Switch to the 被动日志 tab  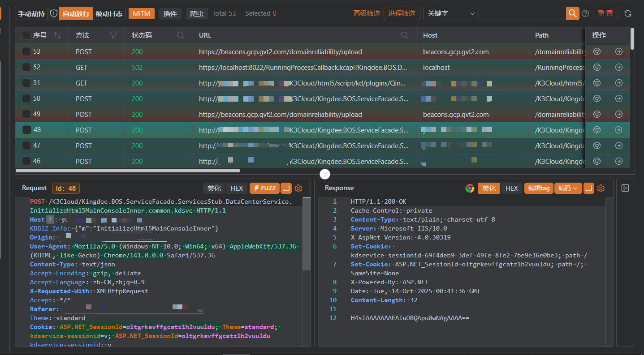[x=109, y=13]
